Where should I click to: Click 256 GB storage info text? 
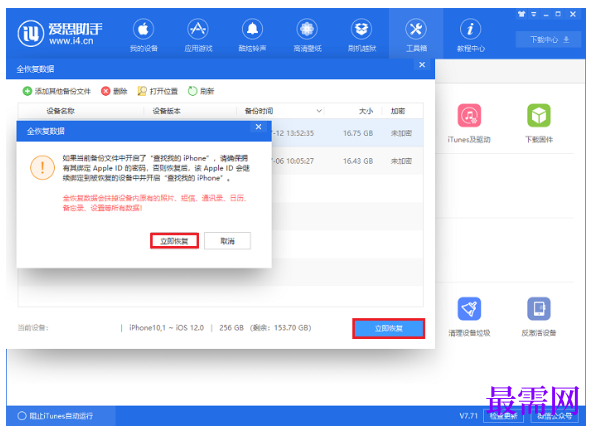[231, 328]
